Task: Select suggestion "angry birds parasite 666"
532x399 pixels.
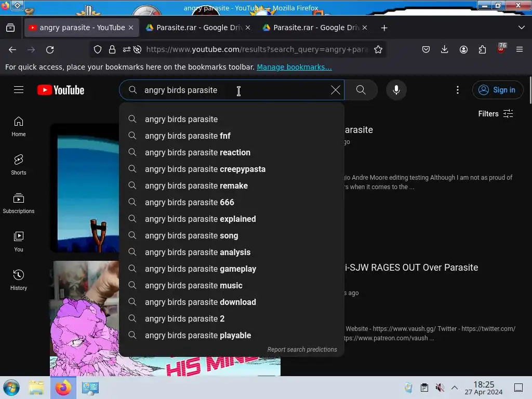Action: [232, 202]
